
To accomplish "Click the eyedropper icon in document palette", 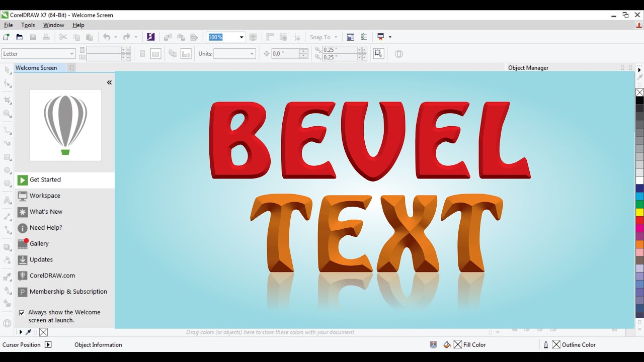I will (x=28, y=332).
